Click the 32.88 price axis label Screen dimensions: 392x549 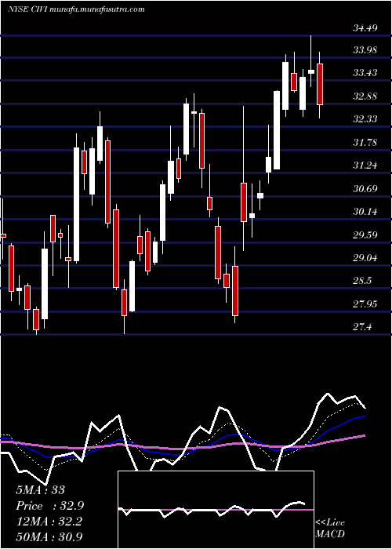coord(365,96)
